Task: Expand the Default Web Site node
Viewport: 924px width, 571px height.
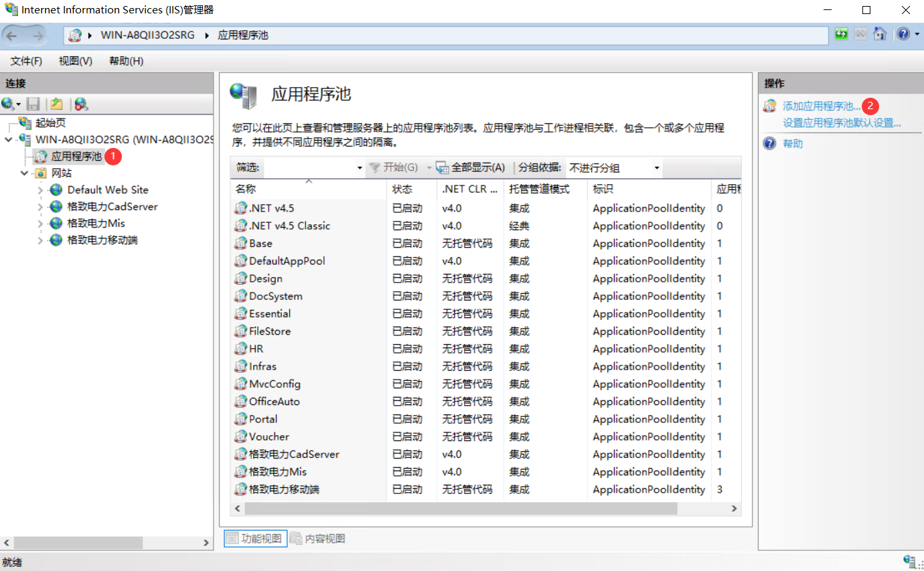Action: coord(40,190)
